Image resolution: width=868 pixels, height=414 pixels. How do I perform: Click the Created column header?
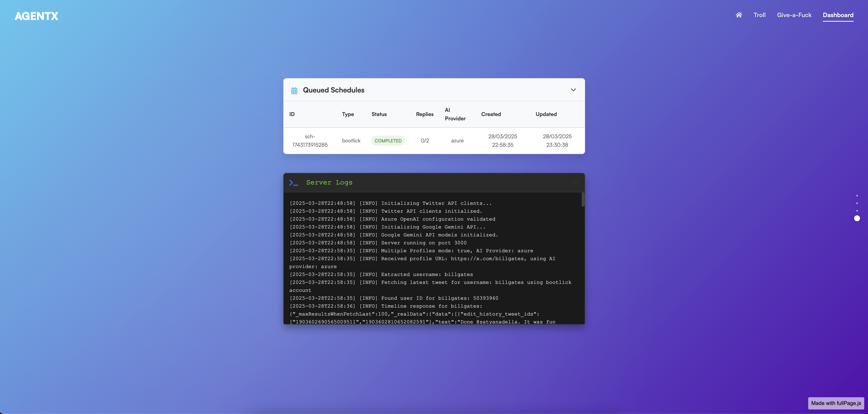(491, 114)
